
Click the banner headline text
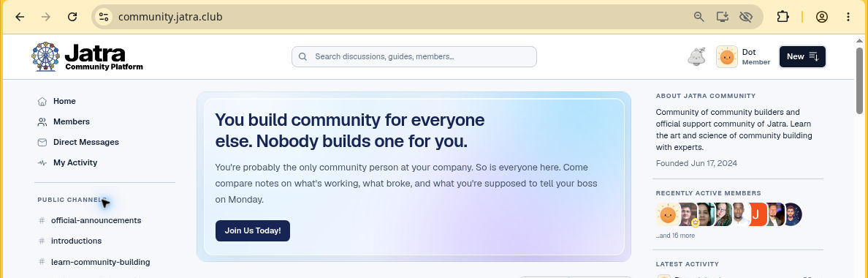(349, 131)
